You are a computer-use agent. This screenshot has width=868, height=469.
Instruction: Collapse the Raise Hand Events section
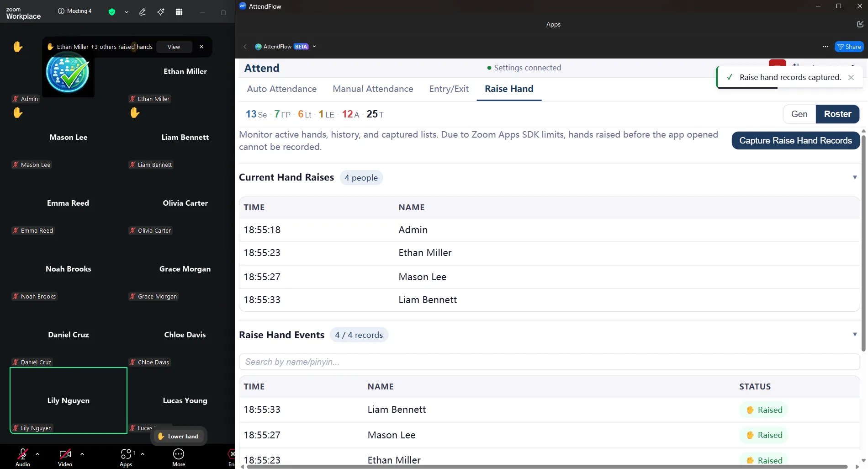[x=855, y=335]
